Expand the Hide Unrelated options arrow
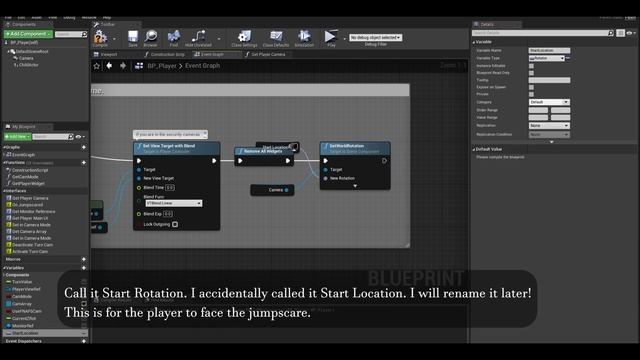Viewport: 640px width, 360px height. (219, 39)
